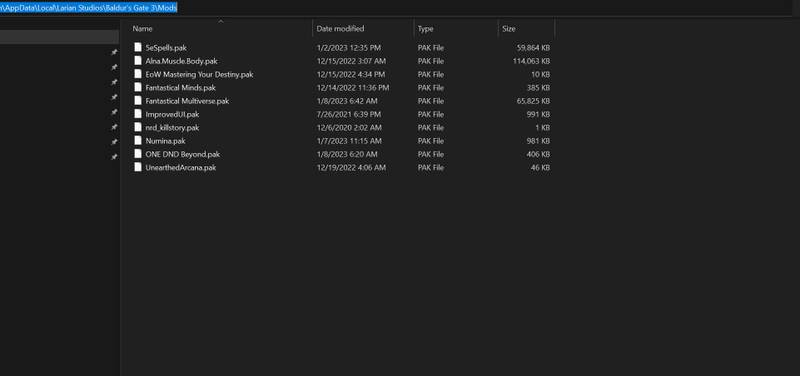
Task: Click the 10 KB size value
Action: pos(541,74)
